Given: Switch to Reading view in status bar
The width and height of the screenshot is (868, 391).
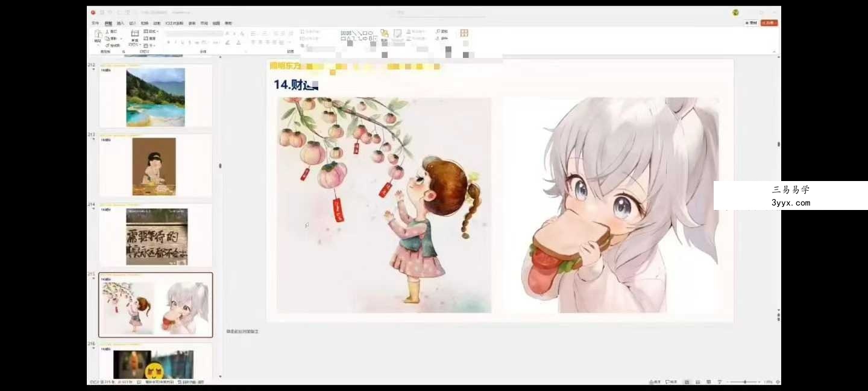Looking at the screenshot, I should pos(709,382).
